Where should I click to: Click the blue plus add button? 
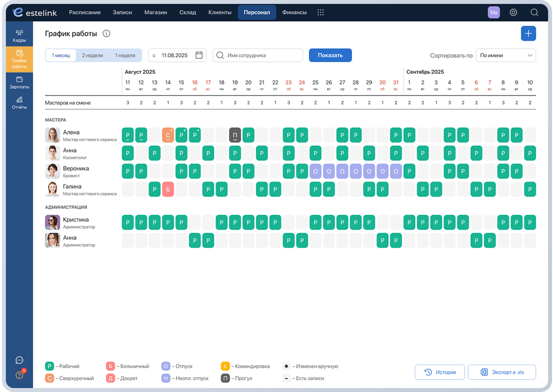click(528, 33)
